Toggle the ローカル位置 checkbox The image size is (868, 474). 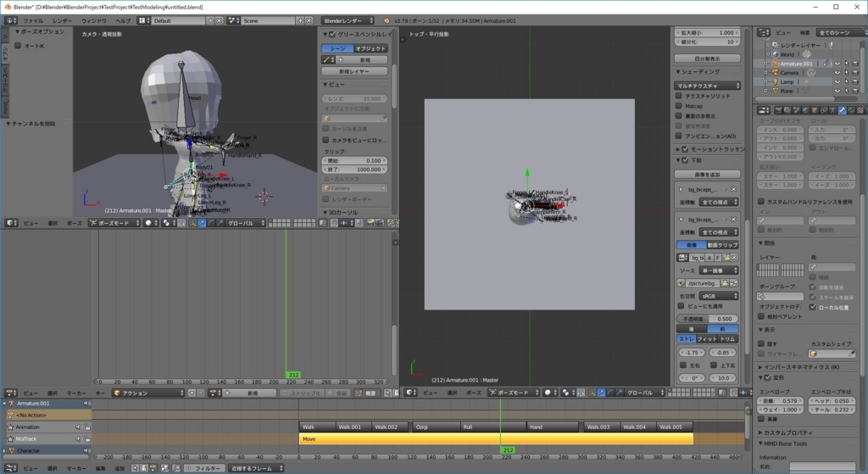(813, 307)
